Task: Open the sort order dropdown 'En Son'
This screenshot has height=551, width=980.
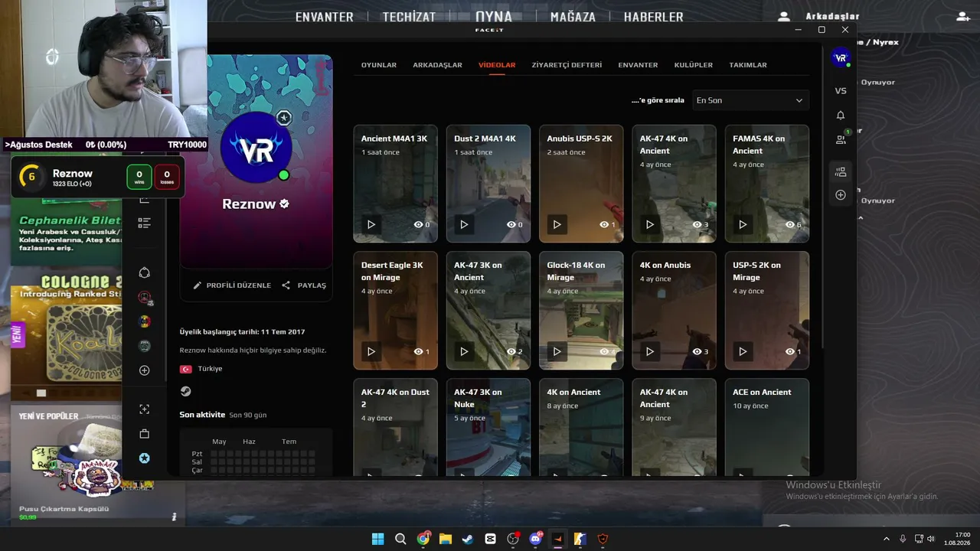Action: [750, 100]
